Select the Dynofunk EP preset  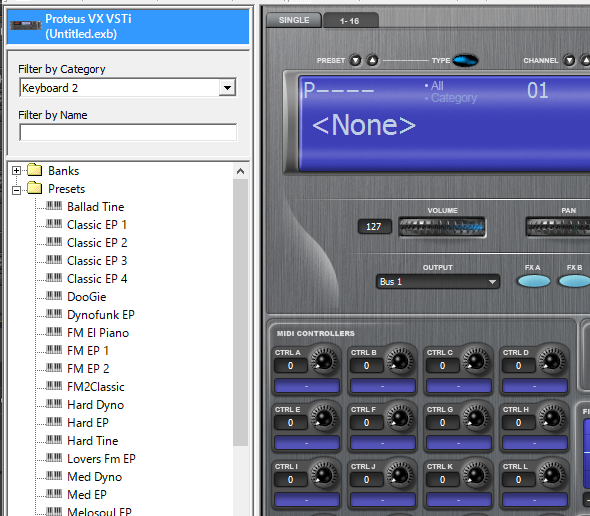click(x=101, y=315)
